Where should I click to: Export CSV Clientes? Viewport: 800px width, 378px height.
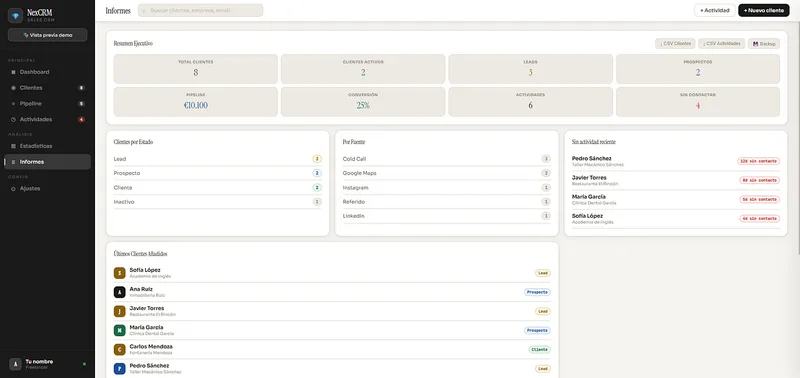[x=675, y=44]
